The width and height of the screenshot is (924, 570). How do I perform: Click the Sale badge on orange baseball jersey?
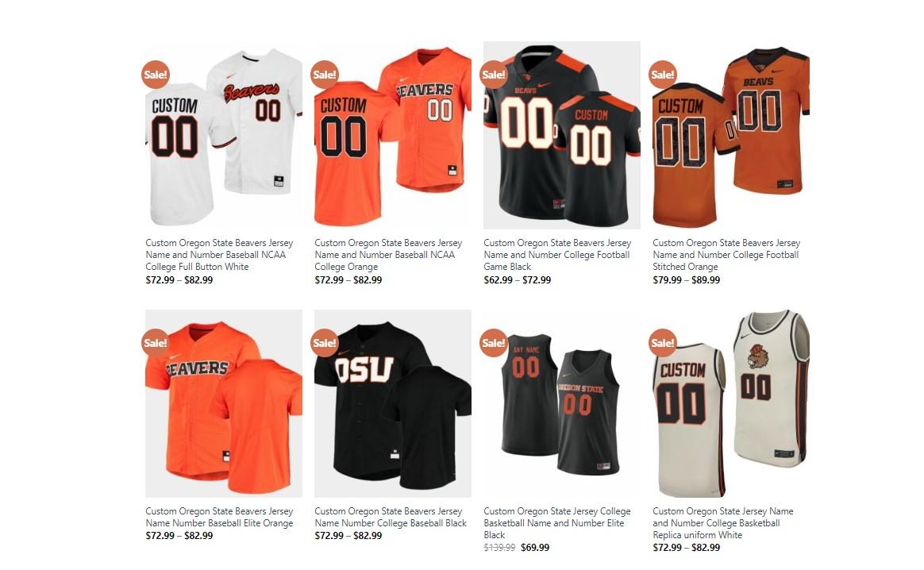(x=325, y=75)
